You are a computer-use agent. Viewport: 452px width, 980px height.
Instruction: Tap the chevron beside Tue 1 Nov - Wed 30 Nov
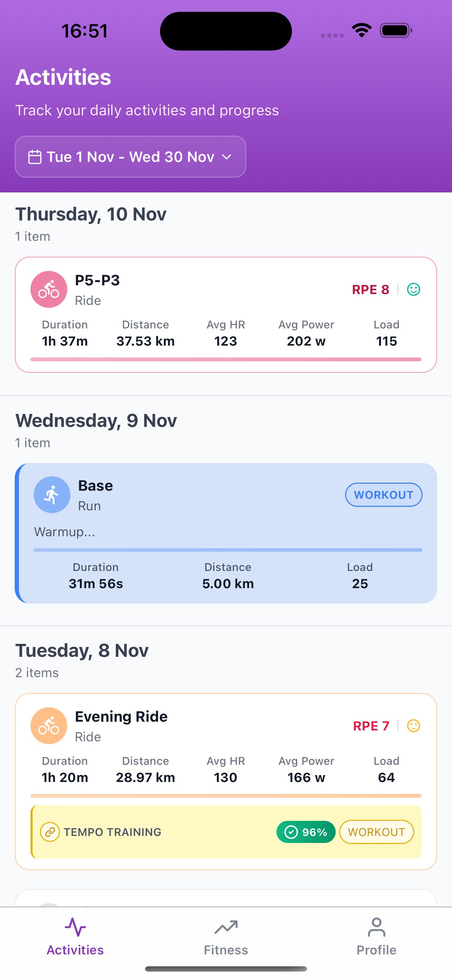[227, 157]
